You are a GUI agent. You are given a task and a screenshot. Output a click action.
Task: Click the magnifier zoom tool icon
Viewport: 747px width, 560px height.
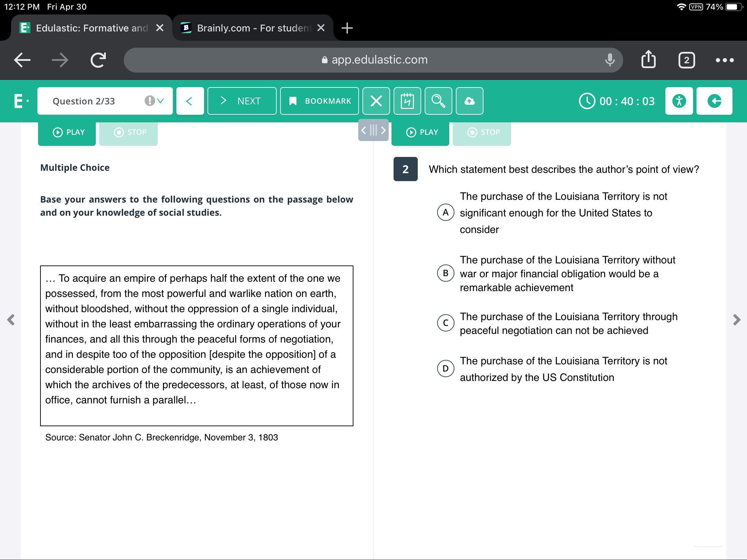coord(438,101)
